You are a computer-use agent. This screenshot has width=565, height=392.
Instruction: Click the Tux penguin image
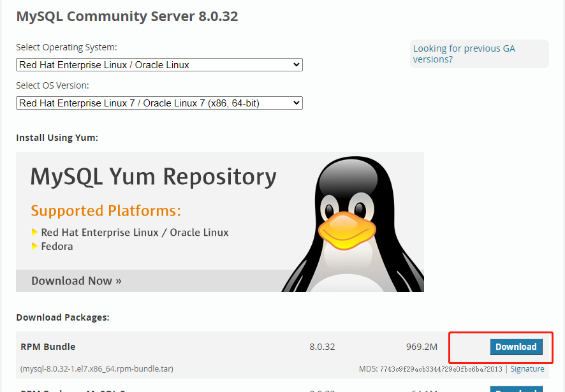click(x=353, y=224)
